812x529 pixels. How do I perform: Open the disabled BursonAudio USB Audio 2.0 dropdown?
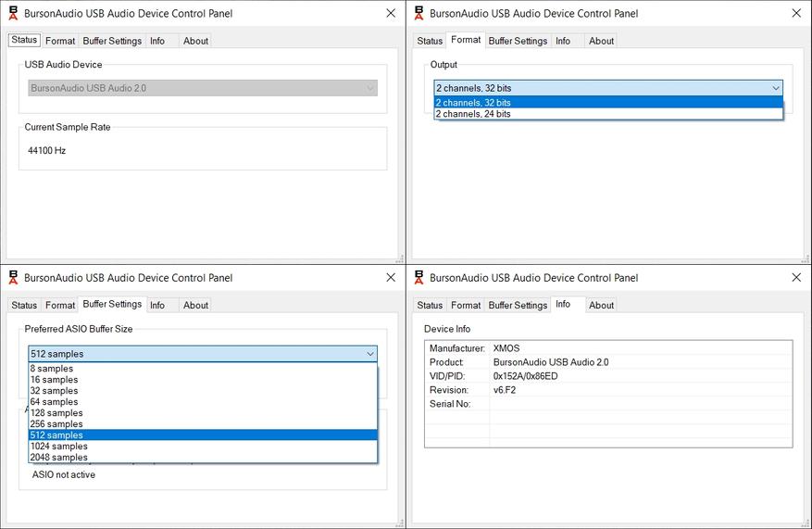coord(203,88)
